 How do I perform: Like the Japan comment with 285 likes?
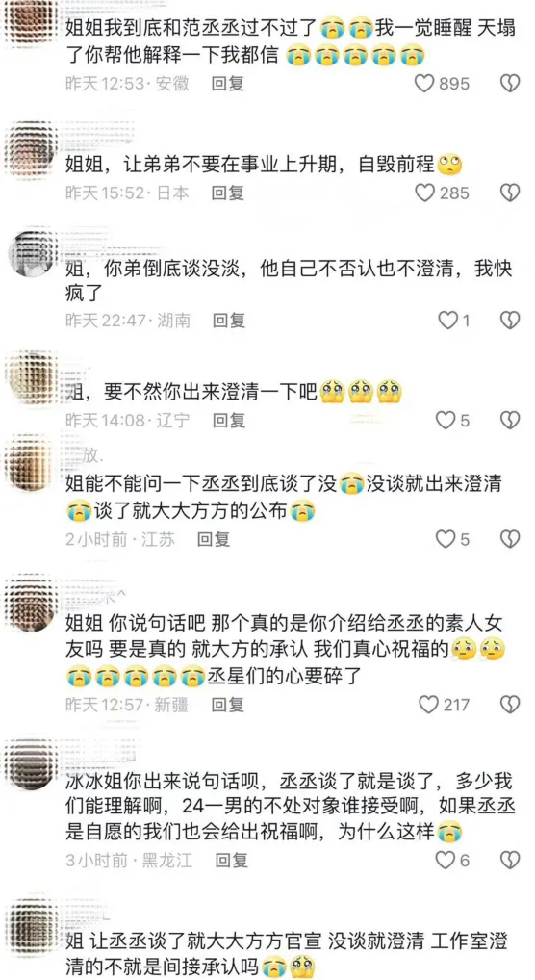pyautogui.click(x=424, y=193)
